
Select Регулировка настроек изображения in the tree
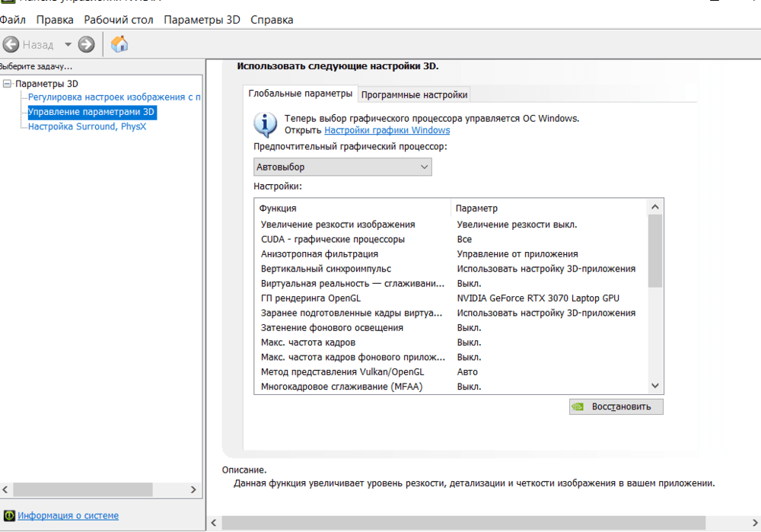[114, 97]
